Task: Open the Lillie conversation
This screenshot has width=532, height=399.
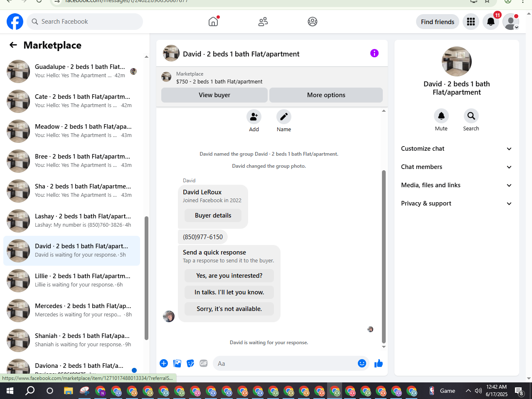Action: click(71, 281)
